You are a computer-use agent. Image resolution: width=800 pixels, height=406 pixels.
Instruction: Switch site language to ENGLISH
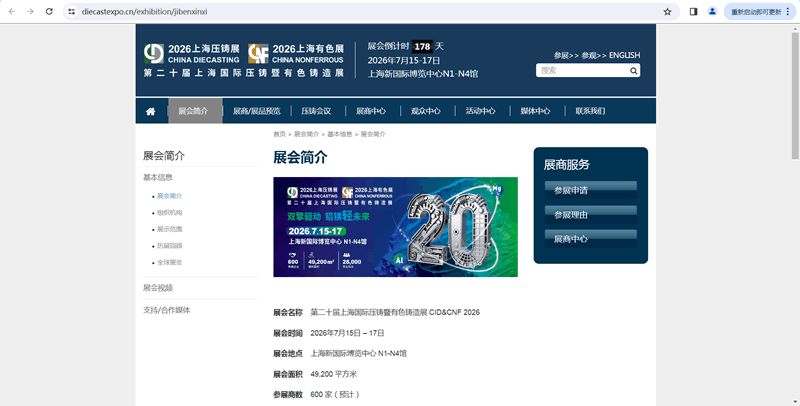coord(624,55)
